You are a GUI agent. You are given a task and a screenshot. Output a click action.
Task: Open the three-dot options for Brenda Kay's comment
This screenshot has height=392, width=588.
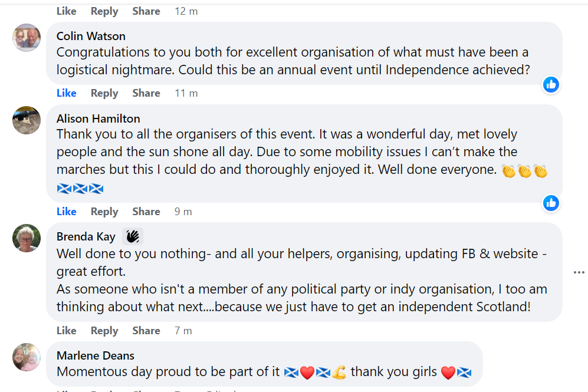pos(579,272)
